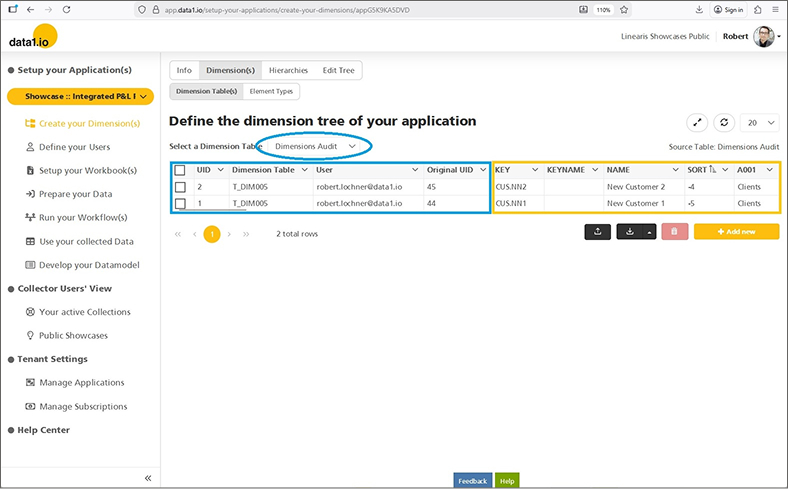
Task: Click the data1.io logo
Action: coord(32,38)
